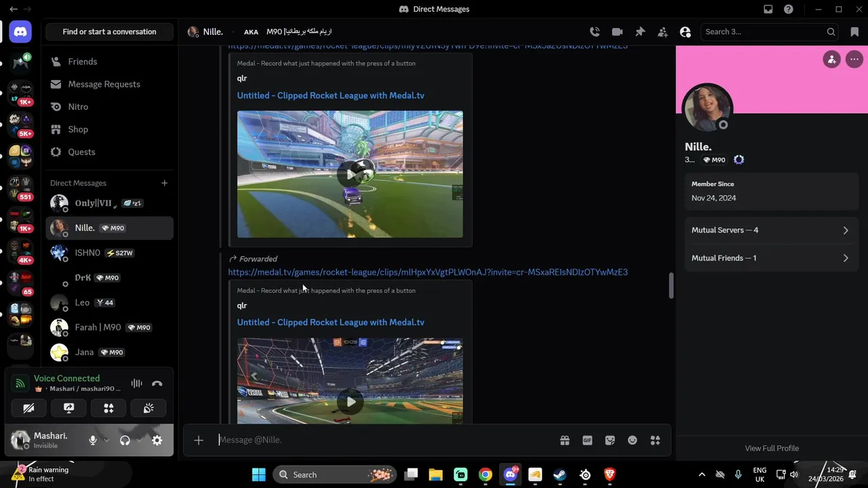This screenshot has width=868, height=488.
Task: Show hidden tray icons chevron
Action: tap(702, 474)
